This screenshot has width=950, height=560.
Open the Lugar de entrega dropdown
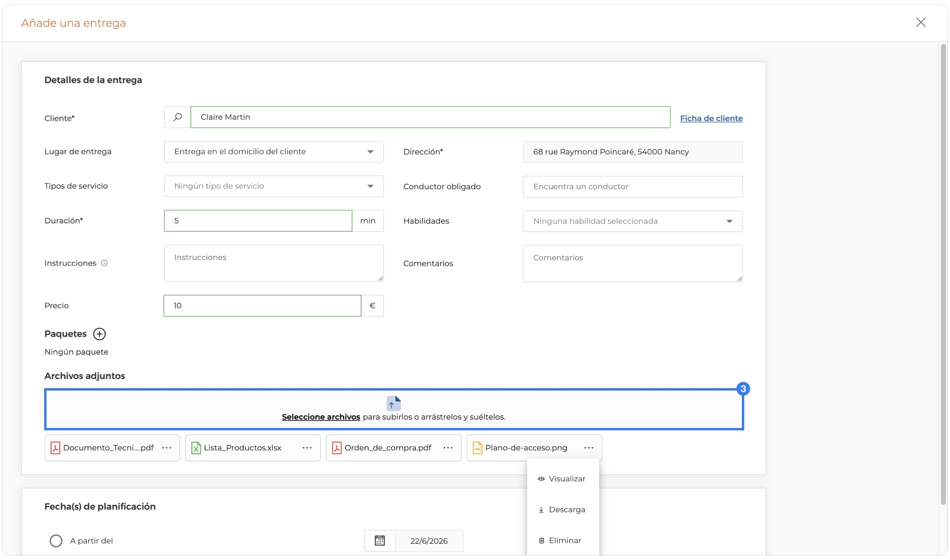[274, 152]
